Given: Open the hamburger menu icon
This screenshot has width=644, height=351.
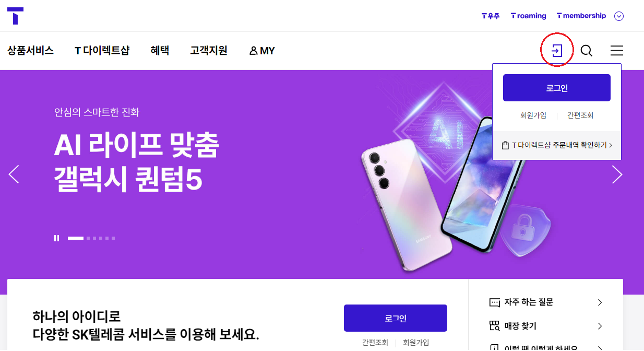Looking at the screenshot, I should tap(617, 51).
